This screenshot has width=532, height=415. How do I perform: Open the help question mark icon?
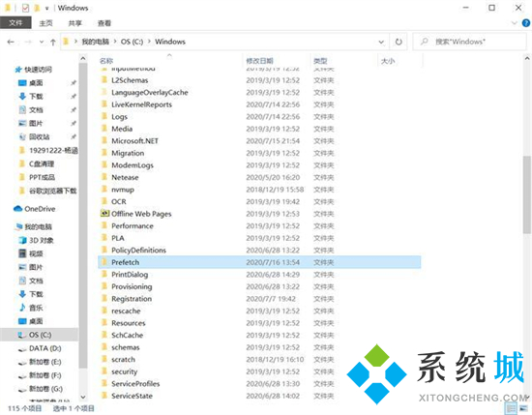[x=525, y=23]
